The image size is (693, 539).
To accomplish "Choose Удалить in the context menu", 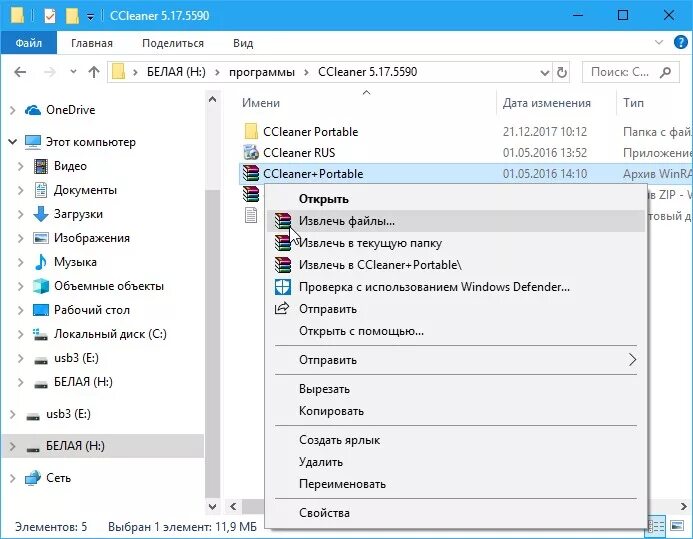I will (x=456, y=462).
